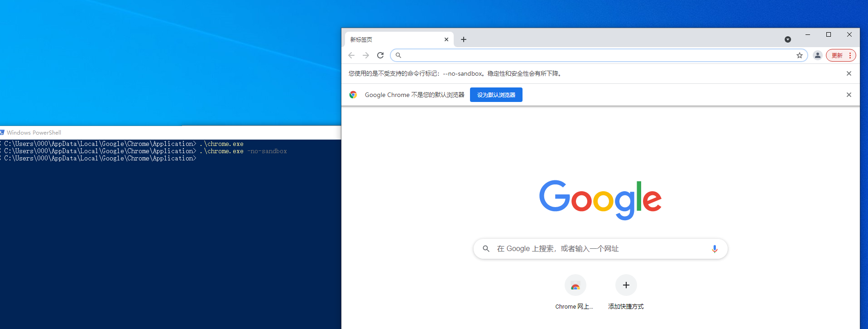868x329 pixels.
Task: Click the Chrome back arrow
Action: click(x=351, y=55)
